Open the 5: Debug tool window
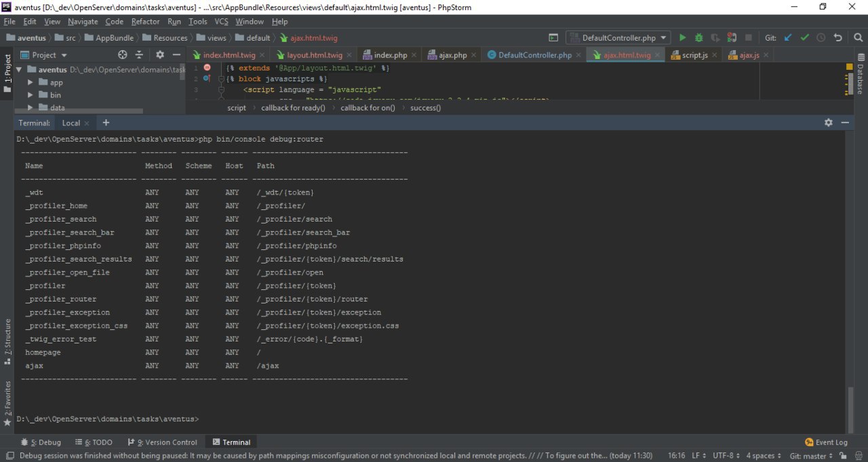Screen dimensions: 868x462 pyautogui.click(x=41, y=442)
